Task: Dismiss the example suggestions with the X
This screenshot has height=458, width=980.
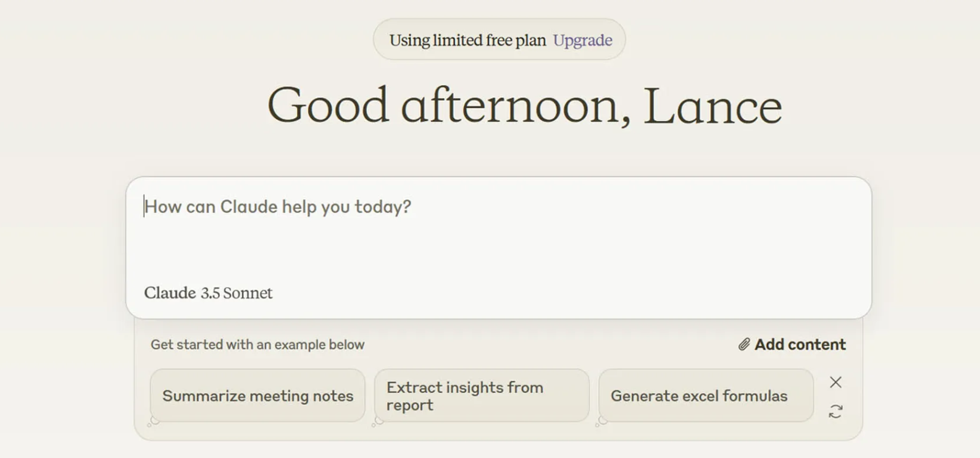Action: 836,382
